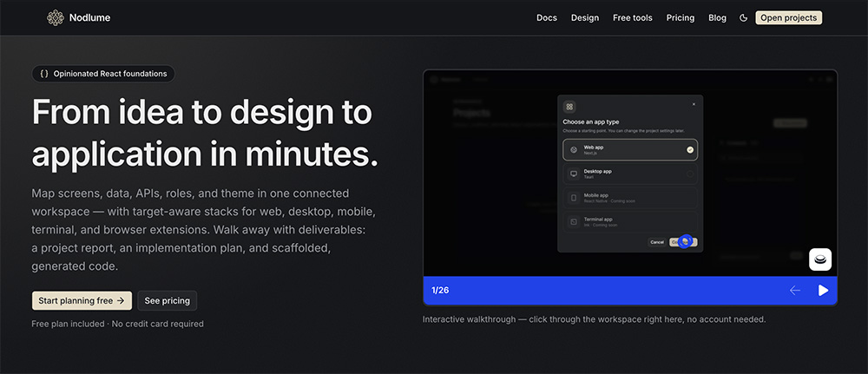868x374 pixels.
Task: Click the 'Interactive walkthrough' caption text
Action: [594, 319]
